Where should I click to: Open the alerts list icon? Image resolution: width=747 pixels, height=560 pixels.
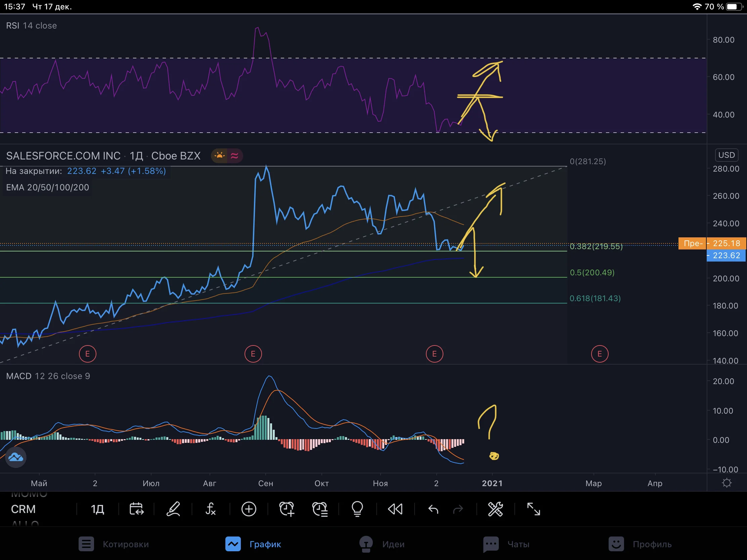coord(320,509)
